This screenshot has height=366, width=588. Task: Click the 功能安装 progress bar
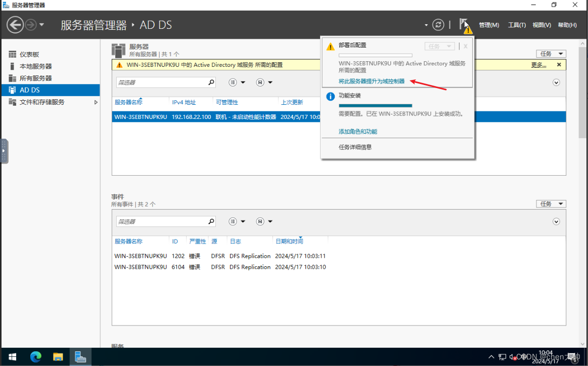tap(375, 106)
